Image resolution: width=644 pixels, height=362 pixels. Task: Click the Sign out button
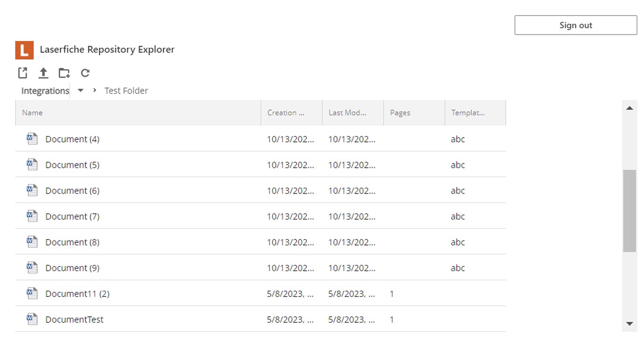click(x=576, y=25)
